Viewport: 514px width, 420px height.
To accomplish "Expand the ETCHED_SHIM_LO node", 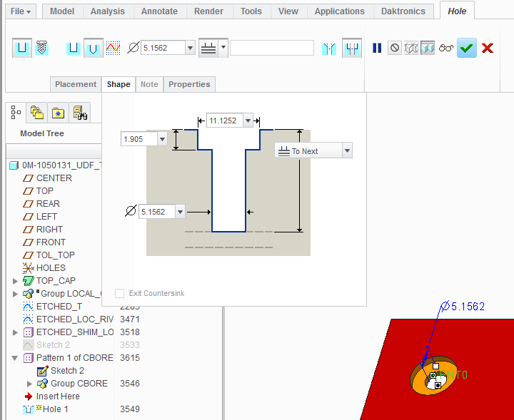I will (x=15, y=332).
